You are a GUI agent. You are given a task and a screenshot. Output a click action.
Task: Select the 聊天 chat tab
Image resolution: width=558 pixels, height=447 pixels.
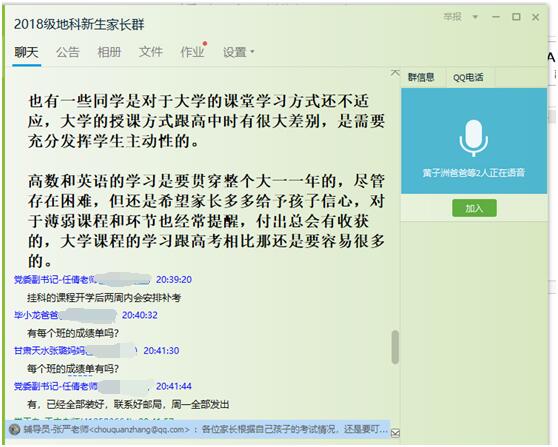pos(26,52)
